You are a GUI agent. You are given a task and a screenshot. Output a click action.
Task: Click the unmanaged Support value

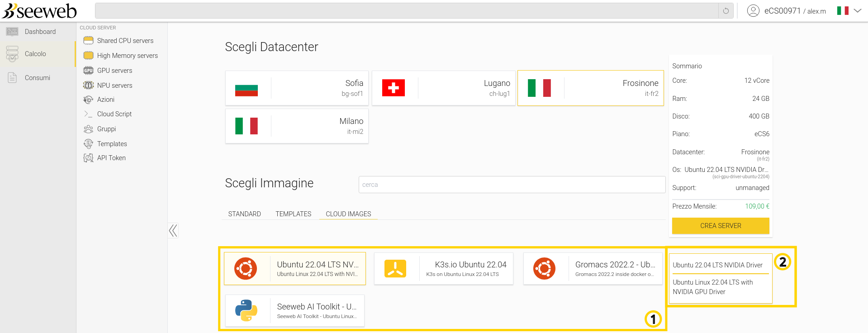click(x=752, y=188)
